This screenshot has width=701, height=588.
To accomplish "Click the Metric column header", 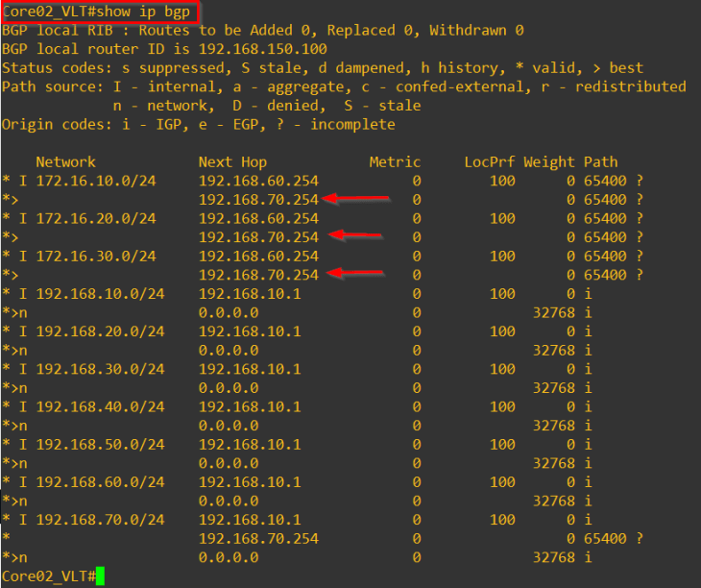I will point(395,161).
